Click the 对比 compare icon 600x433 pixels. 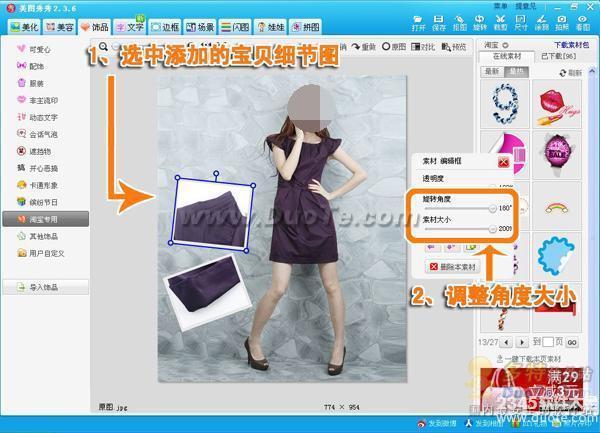[423, 47]
